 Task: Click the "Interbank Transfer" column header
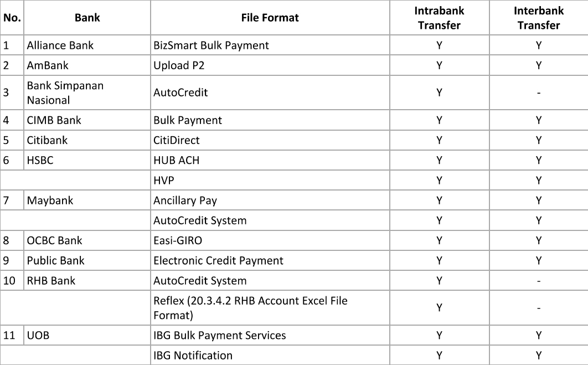click(538, 18)
